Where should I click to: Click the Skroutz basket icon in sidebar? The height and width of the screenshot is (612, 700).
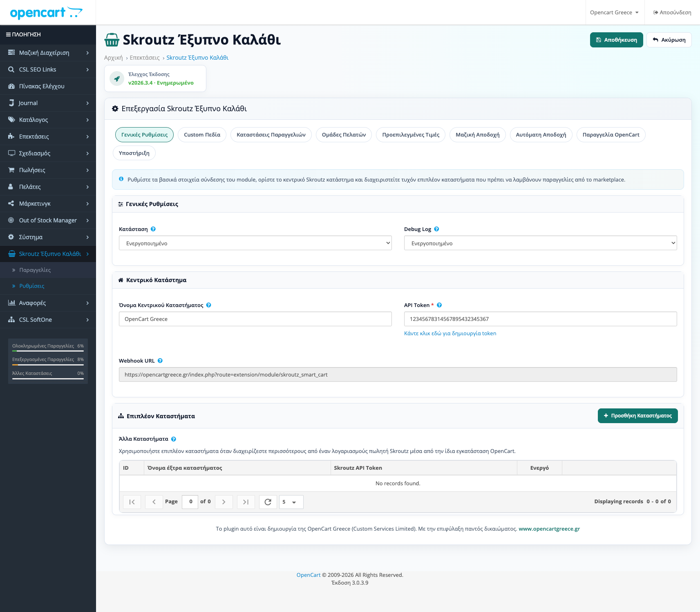coord(11,254)
